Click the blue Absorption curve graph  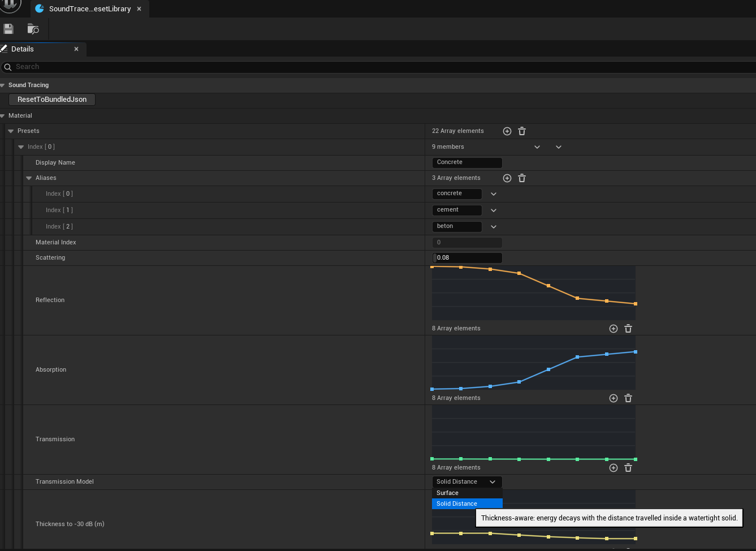coord(534,363)
